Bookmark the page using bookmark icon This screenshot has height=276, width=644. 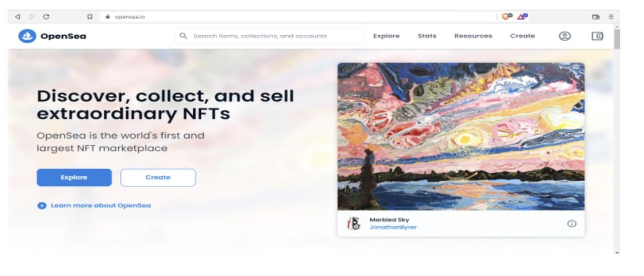[x=90, y=17]
